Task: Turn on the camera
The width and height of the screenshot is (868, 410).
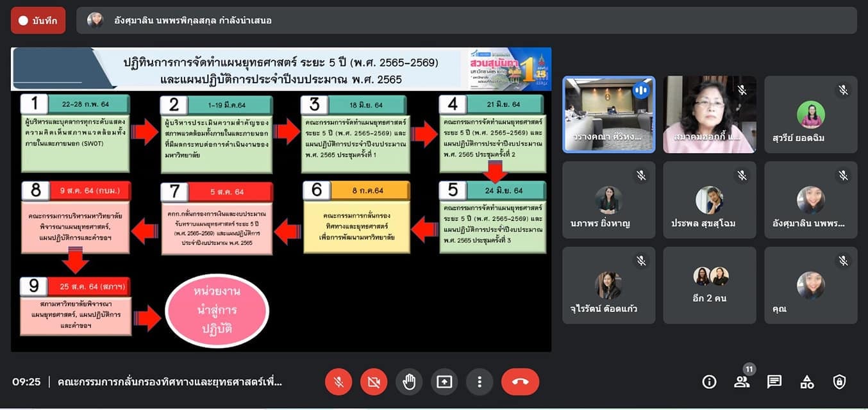Action: [x=374, y=382]
